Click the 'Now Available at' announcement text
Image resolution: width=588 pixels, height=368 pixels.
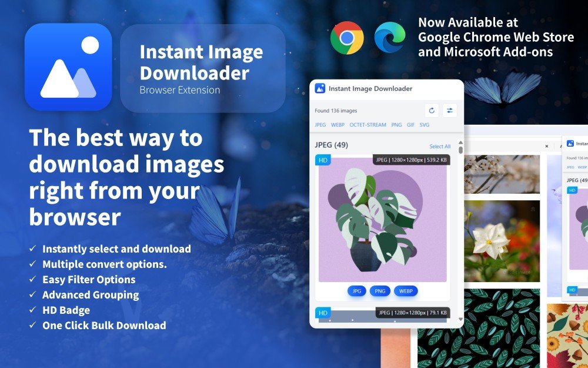tap(468, 22)
